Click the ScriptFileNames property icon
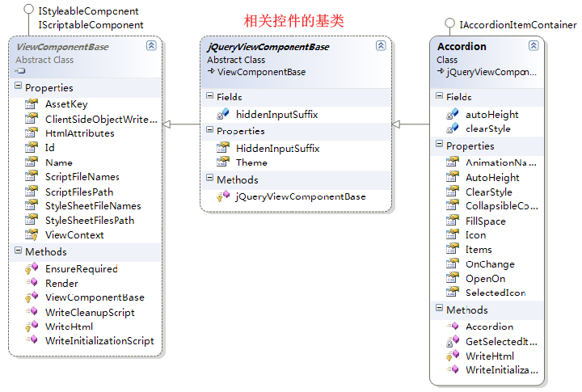This screenshot has height=392, width=582. click(x=32, y=176)
